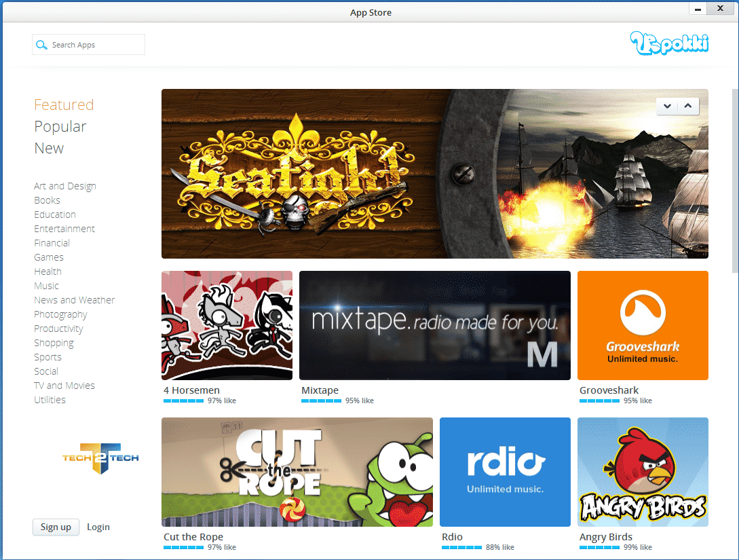The width and height of the screenshot is (739, 560).
Task: Open the Rdio app tile
Action: pos(505,472)
